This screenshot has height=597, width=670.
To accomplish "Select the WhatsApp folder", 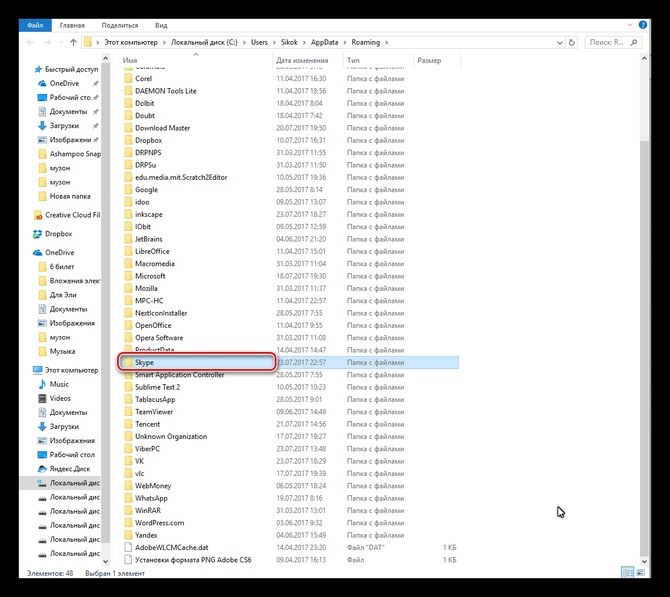I will [288, 498].
